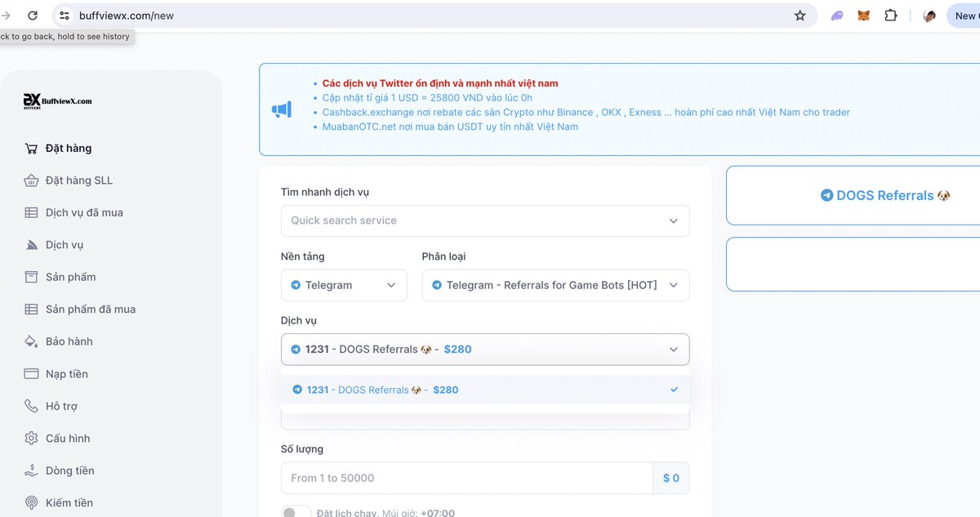
Task: Go to Dịch vụ đã mua
Action: [84, 212]
